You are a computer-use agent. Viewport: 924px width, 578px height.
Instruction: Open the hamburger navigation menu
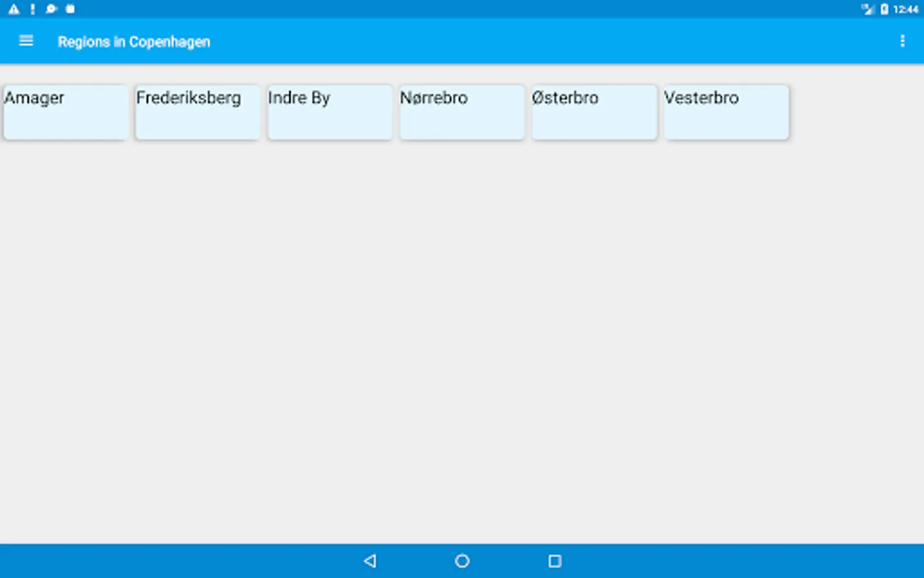[x=26, y=41]
